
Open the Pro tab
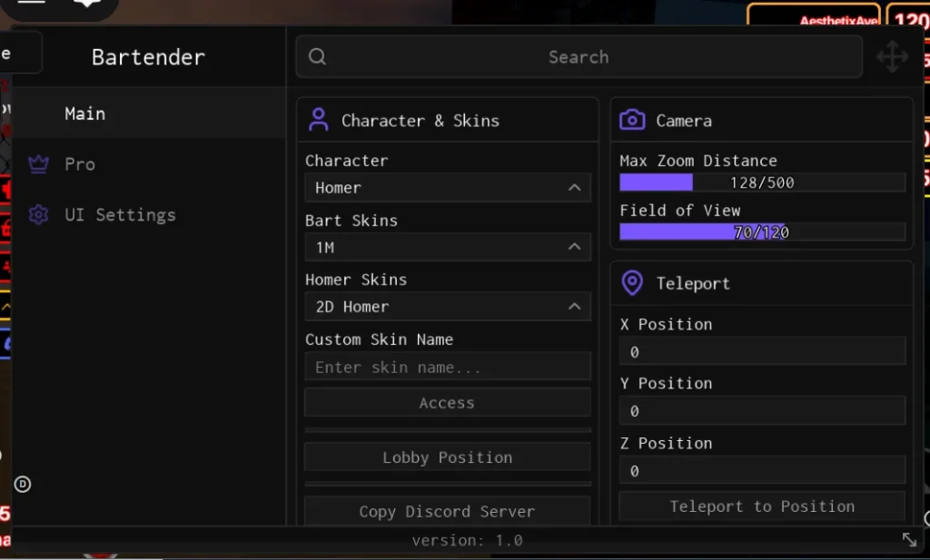tap(80, 164)
